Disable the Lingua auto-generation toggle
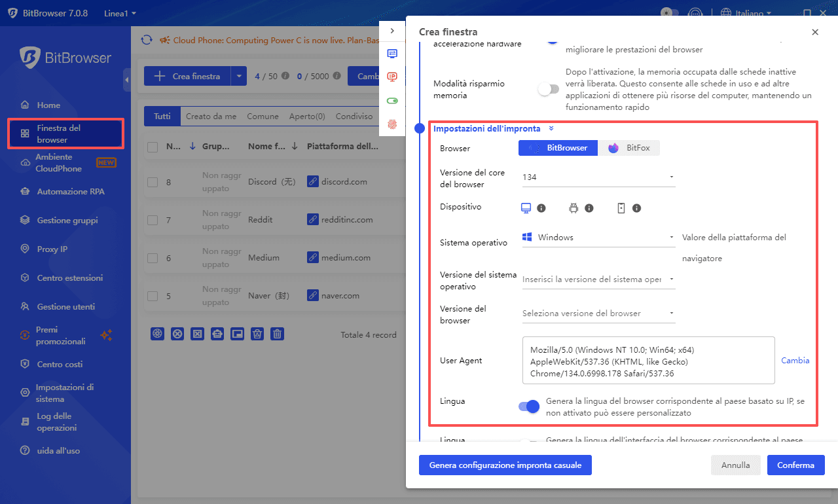This screenshot has height=504, width=838. [x=528, y=406]
